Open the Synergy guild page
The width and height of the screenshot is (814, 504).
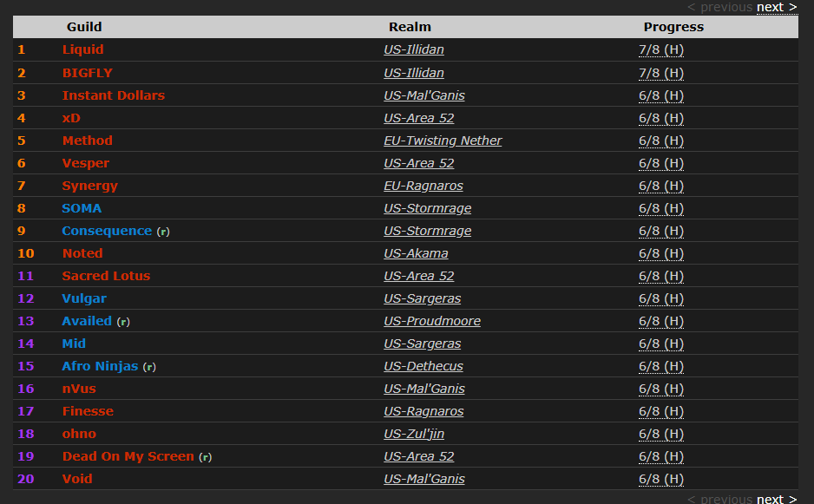pyautogui.click(x=89, y=186)
